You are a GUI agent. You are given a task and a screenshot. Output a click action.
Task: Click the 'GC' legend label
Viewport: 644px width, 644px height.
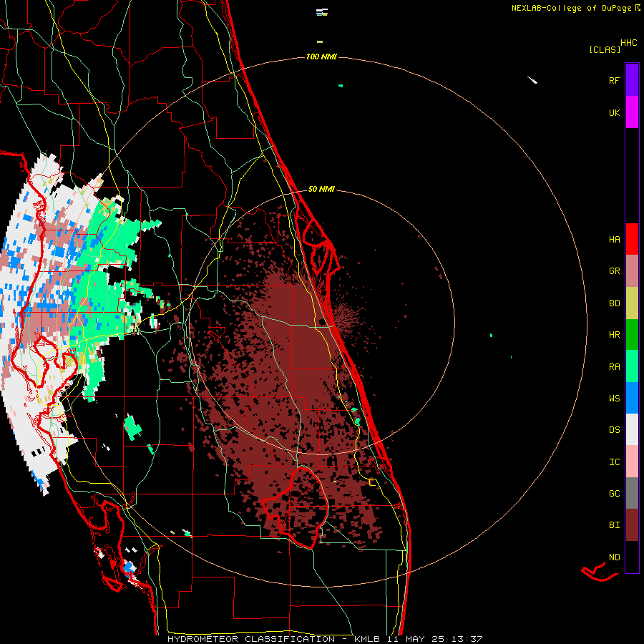point(614,494)
